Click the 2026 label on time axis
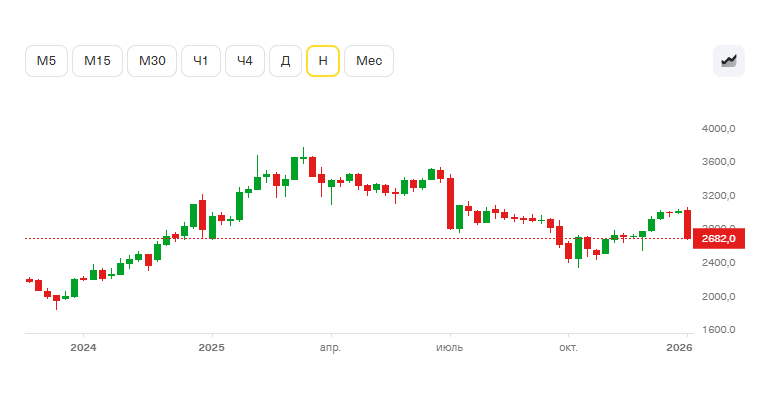The width and height of the screenshot is (776, 412). (x=679, y=348)
